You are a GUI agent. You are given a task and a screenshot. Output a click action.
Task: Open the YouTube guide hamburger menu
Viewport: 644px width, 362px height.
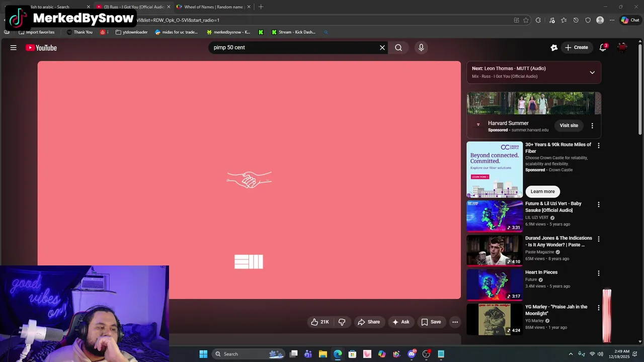coord(14,48)
